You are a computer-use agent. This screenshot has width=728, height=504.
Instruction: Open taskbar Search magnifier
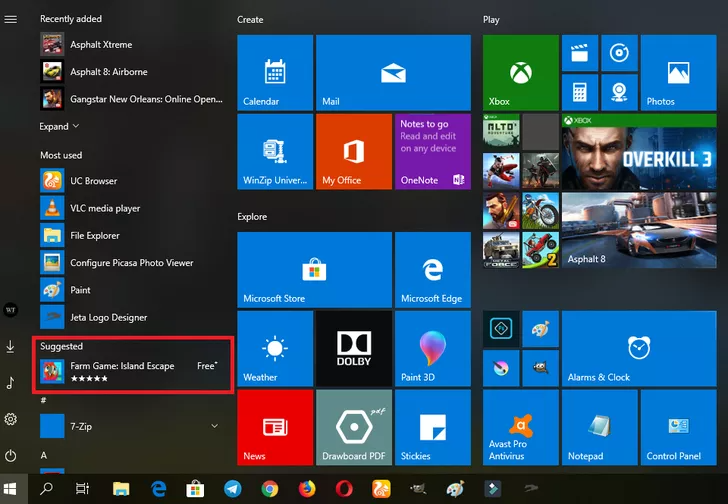(46, 489)
